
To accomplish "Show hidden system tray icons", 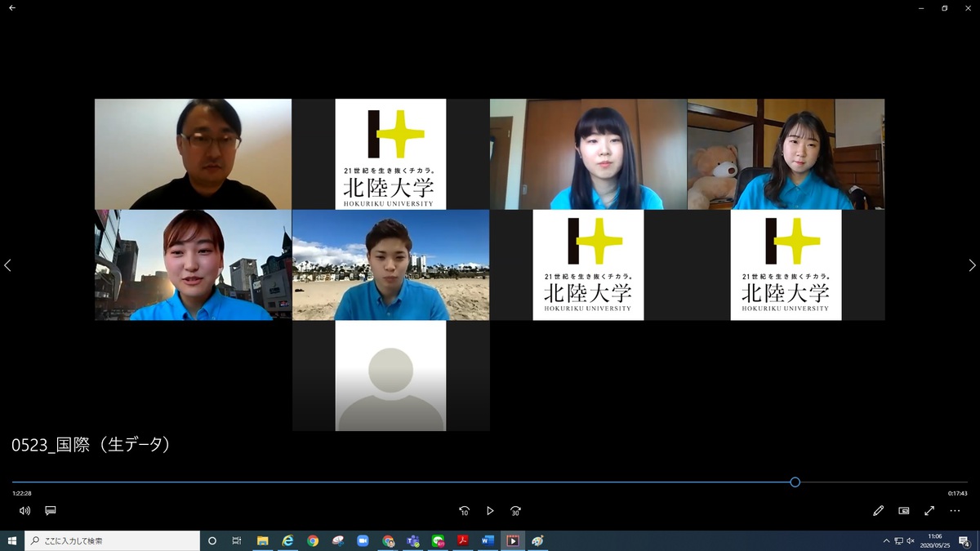I will [886, 541].
